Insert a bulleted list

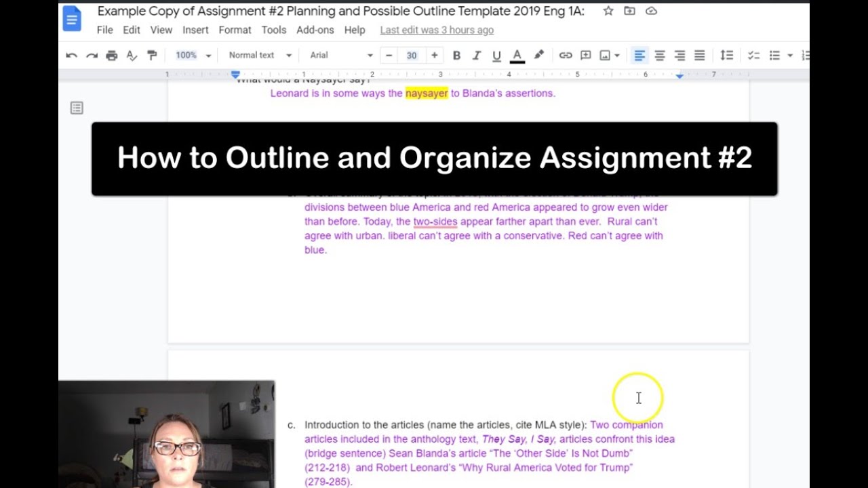tap(775, 56)
